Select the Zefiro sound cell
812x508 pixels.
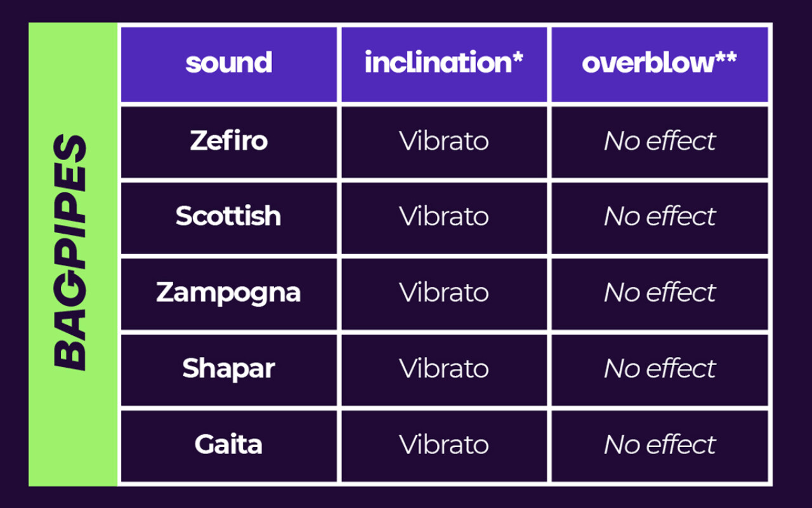click(228, 142)
